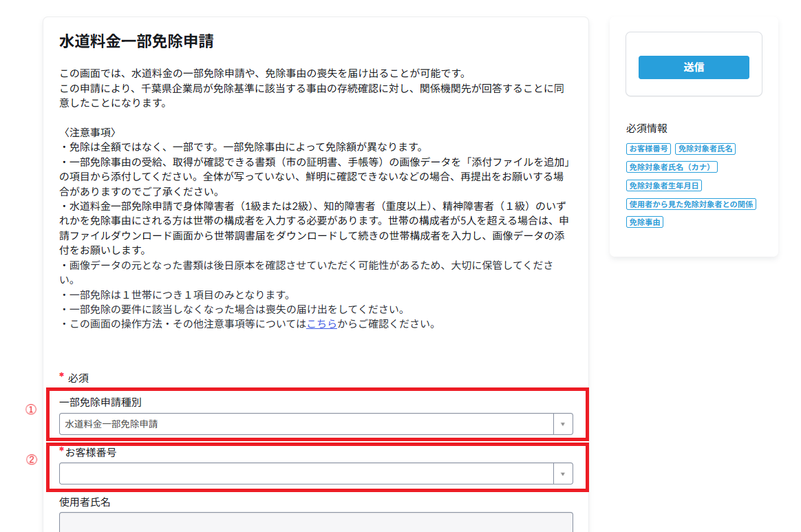
Task: Click the empty お客様番号 combo box
Action: pyautogui.click(x=306, y=474)
